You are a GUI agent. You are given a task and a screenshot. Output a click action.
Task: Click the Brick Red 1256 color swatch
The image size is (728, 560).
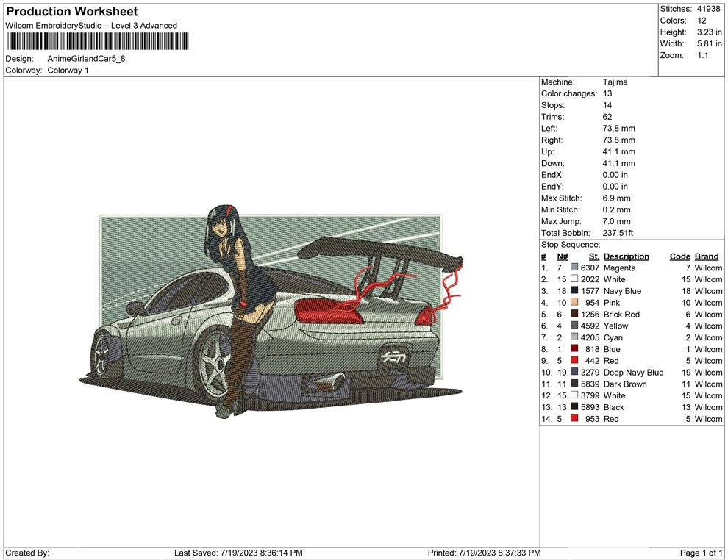pos(574,314)
